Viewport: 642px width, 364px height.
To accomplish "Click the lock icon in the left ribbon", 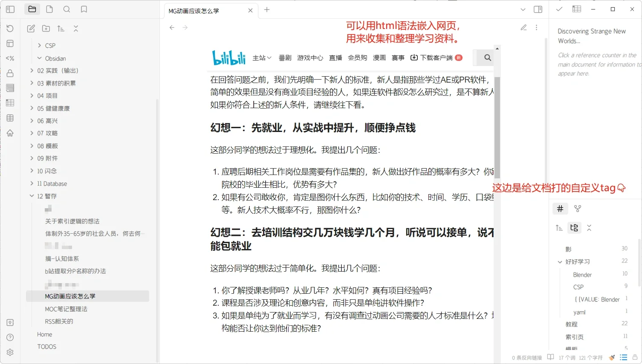I will coord(10,73).
